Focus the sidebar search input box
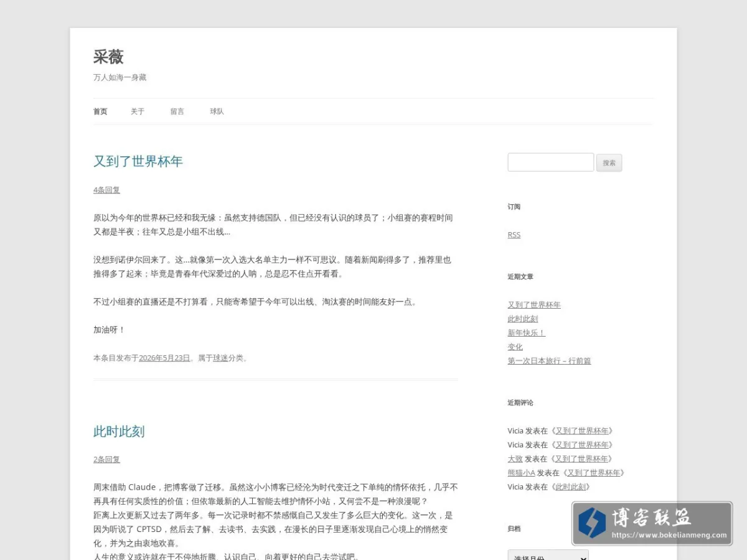This screenshot has width=747, height=560. point(551,162)
